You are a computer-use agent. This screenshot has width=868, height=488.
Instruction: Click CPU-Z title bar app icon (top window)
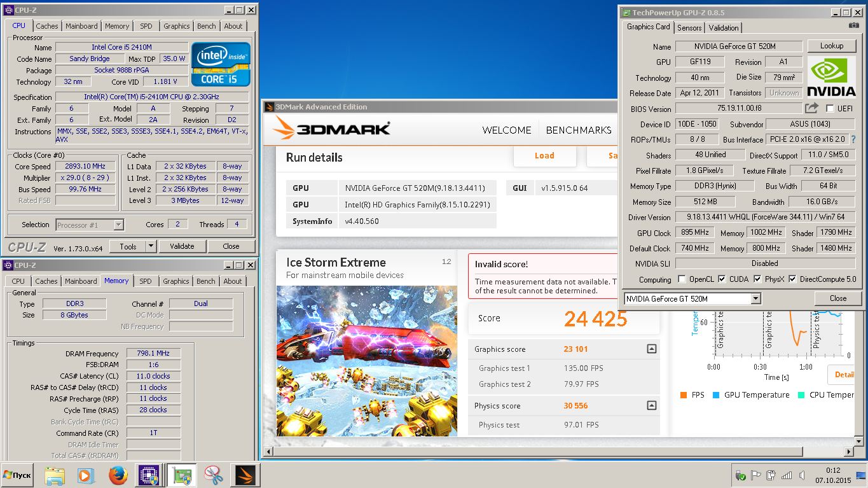pyautogui.click(x=8, y=10)
